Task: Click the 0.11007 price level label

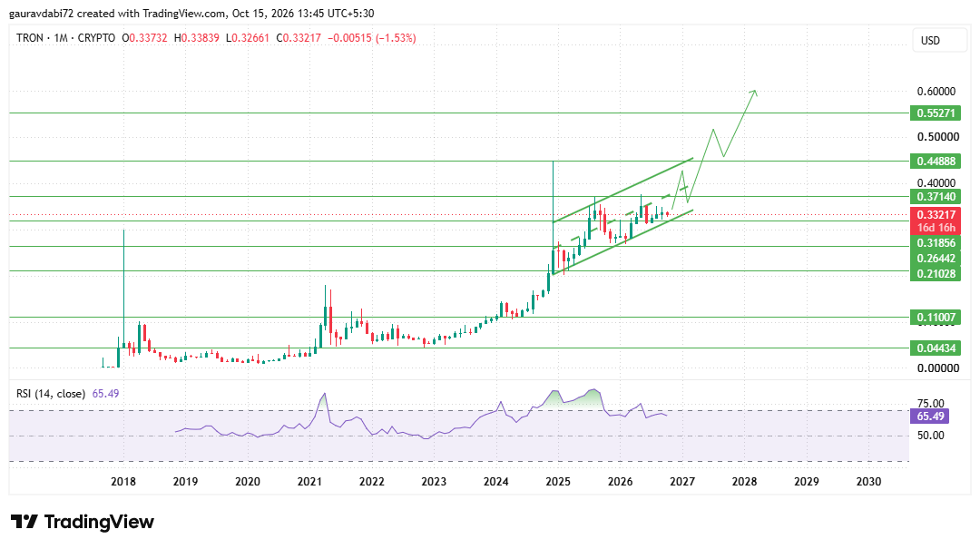Action: pyautogui.click(x=935, y=317)
